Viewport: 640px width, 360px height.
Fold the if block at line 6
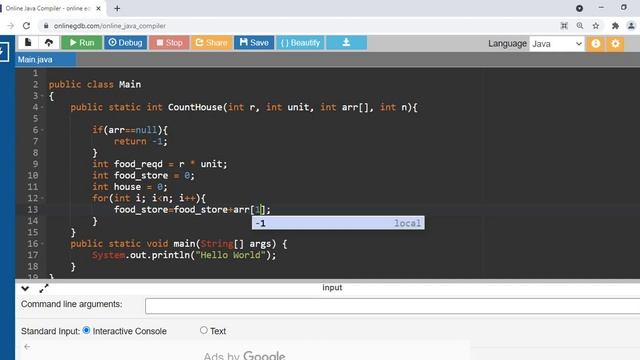[42, 130]
